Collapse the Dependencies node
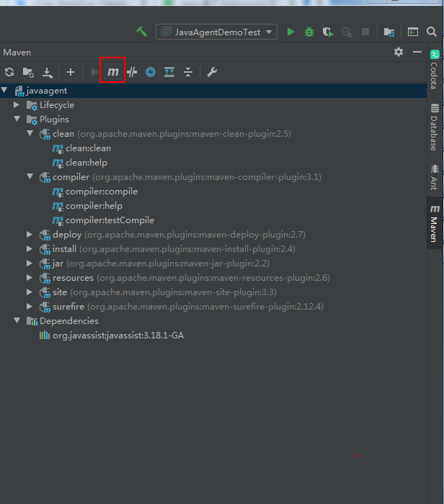Image resolution: width=444 pixels, height=504 pixels. pos(17,320)
